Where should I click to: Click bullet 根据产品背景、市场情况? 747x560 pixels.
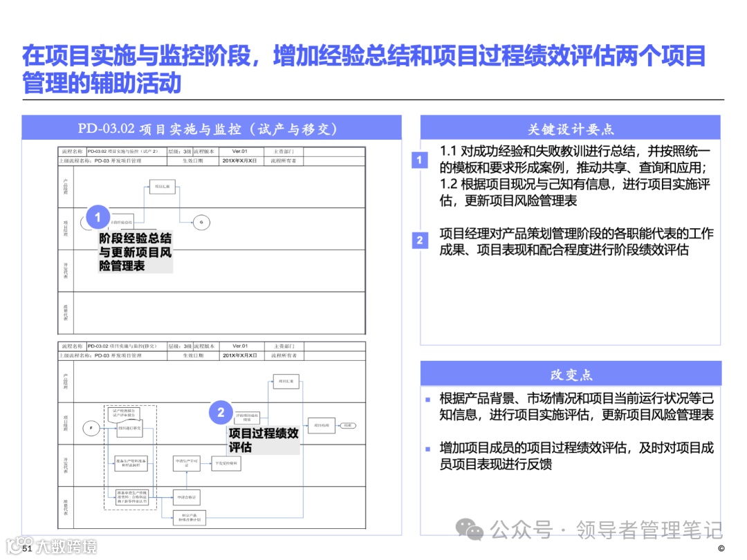576,407
